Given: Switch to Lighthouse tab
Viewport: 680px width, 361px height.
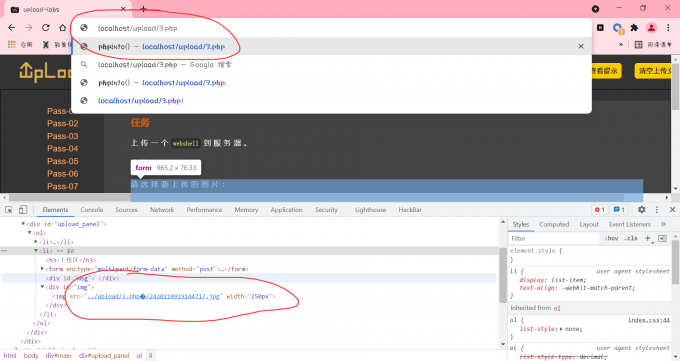Looking at the screenshot, I should click(x=370, y=210).
